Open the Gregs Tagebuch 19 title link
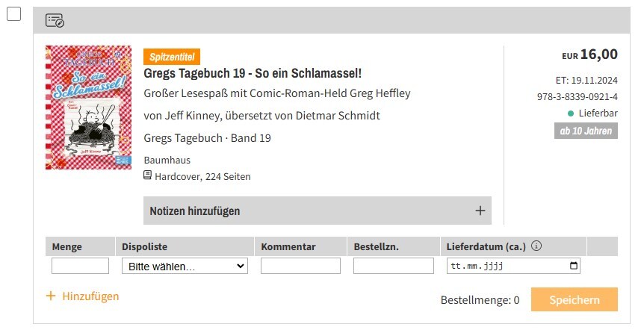This screenshot has height=330, width=644. pyautogui.click(x=253, y=73)
